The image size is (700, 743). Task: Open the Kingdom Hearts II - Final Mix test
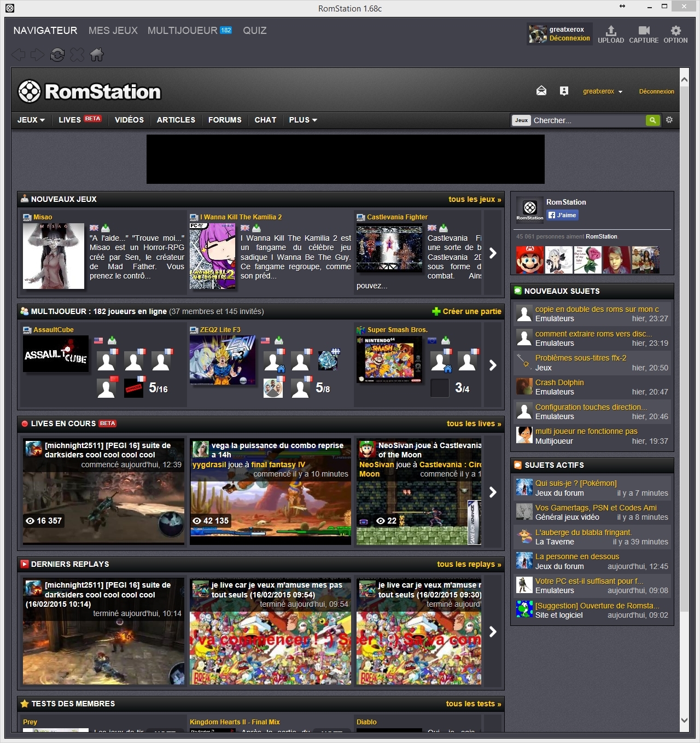point(235,722)
